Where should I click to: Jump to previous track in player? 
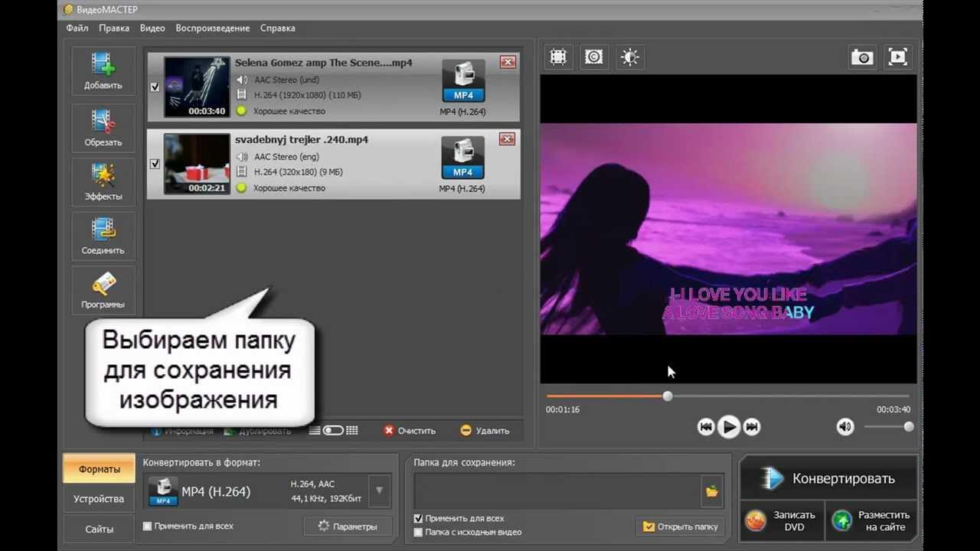click(706, 427)
